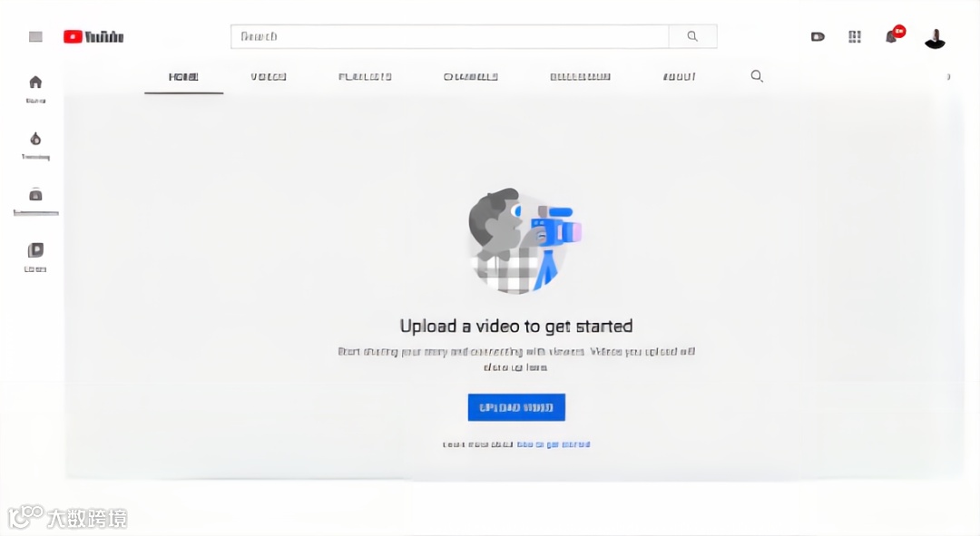This screenshot has height=536, width=980.
Task: Focus the Search input field
Action: (x=449, y=36)
